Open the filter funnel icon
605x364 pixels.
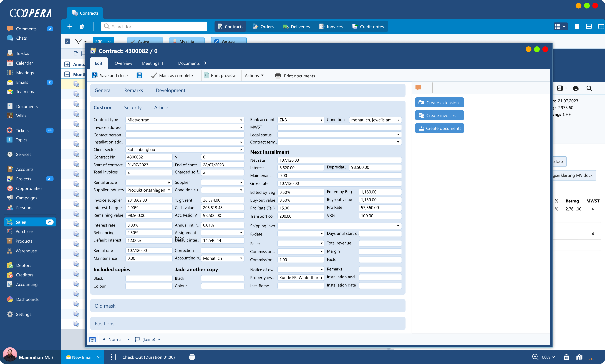[x=78, y=41]
